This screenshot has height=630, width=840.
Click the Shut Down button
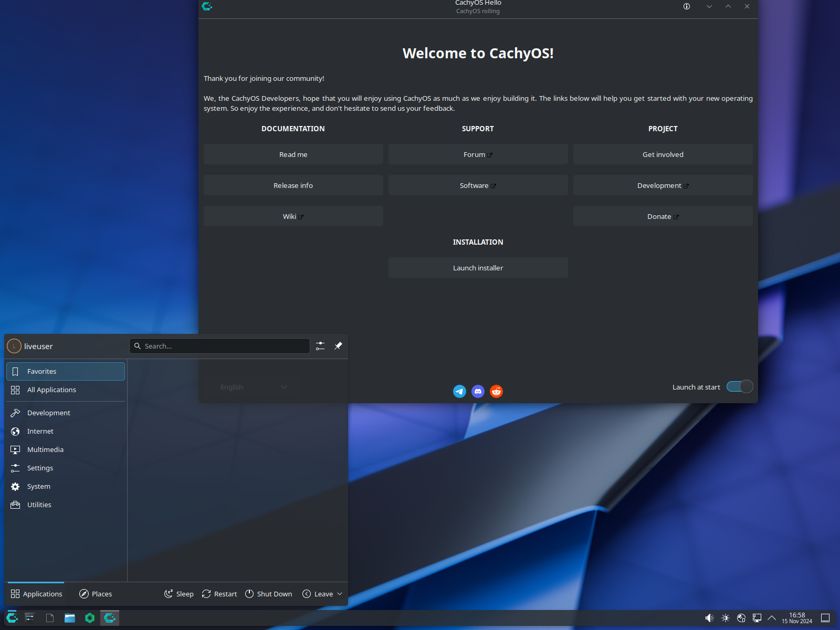coord(268,594)
